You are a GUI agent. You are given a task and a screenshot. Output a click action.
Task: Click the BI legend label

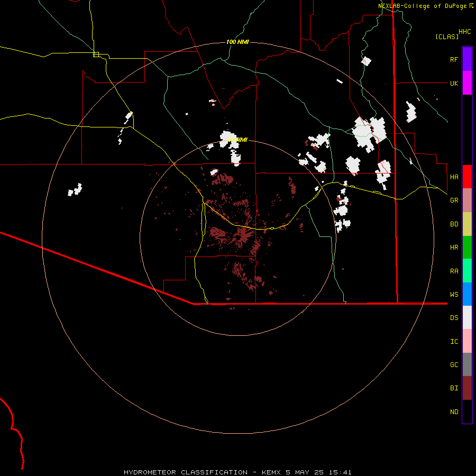pyautogui.click(x=454, y=388)
